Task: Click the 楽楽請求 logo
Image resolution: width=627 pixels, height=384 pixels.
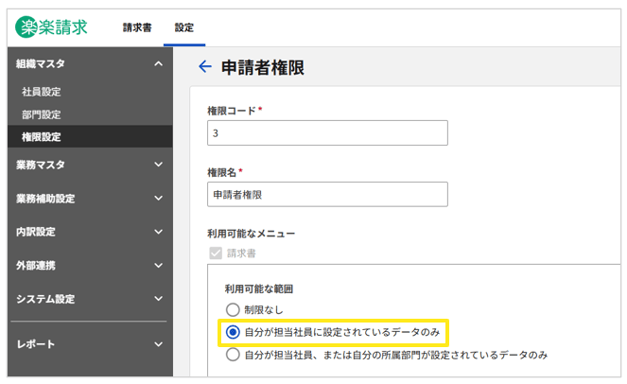Action: coord(51,27)
